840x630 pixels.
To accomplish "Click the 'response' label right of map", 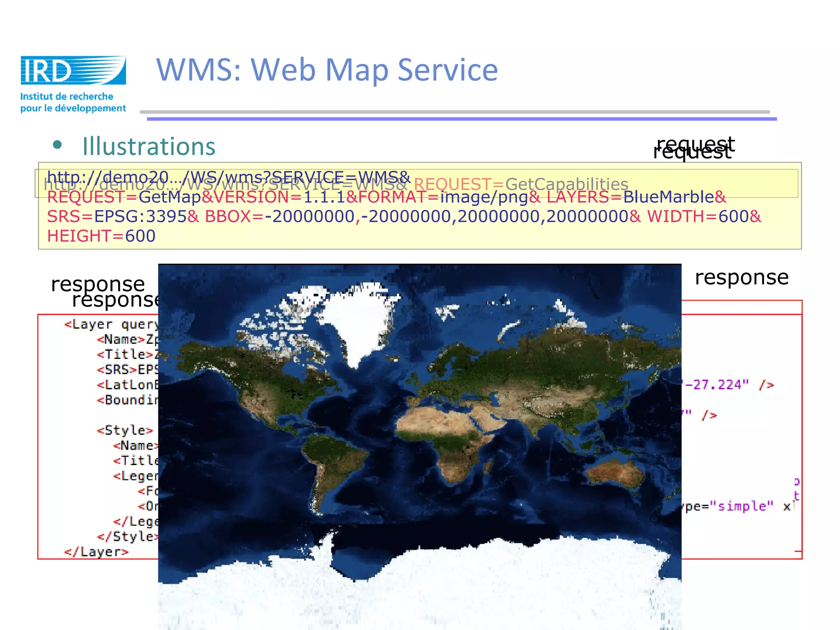I will pos(742,277).
